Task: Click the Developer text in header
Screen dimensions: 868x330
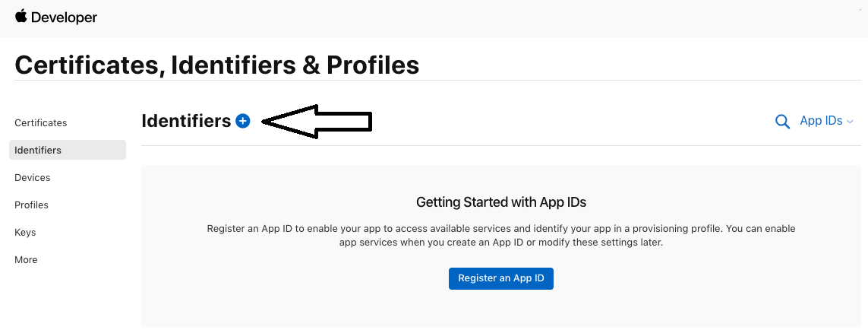Action: point(65,17)
